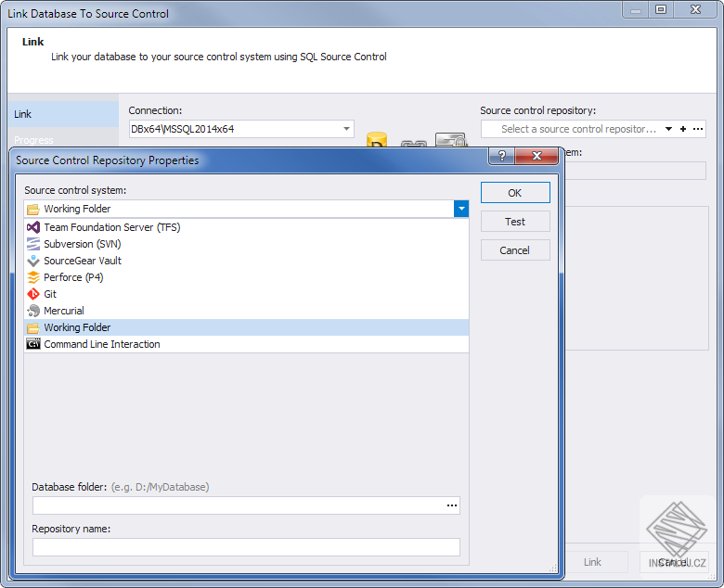The image size is (724, 588).
Task: Select Team Foundation Server (TFS) option
Action: coord(246,227)
